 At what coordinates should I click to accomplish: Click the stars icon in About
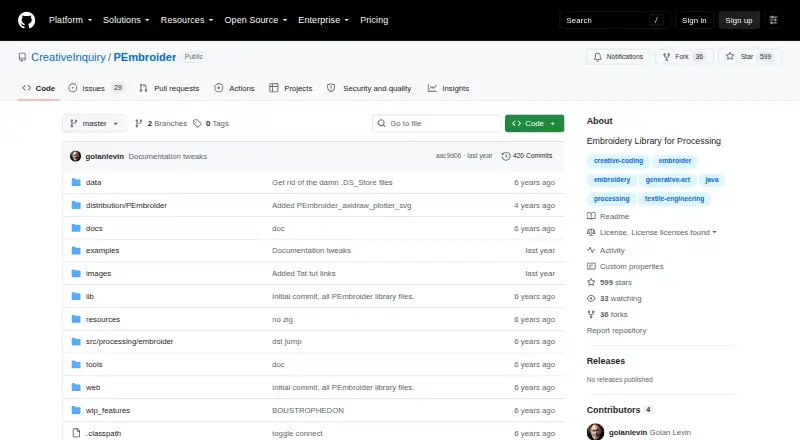[x=591, y=282]
